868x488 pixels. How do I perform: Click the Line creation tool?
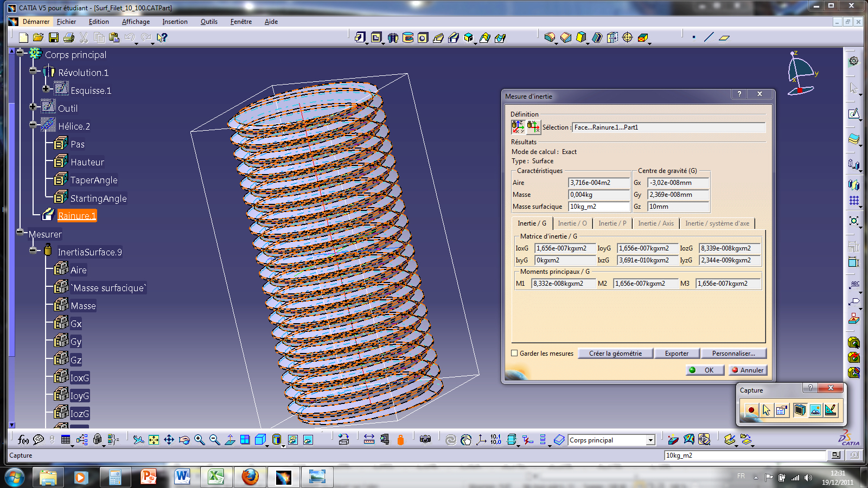[709, 37]
